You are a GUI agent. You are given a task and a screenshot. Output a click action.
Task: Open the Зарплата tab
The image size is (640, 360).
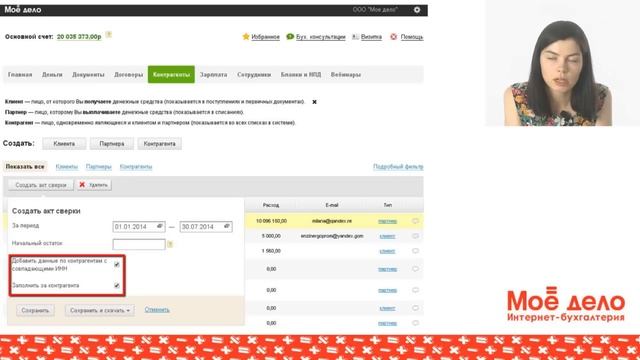click(213, 75)
